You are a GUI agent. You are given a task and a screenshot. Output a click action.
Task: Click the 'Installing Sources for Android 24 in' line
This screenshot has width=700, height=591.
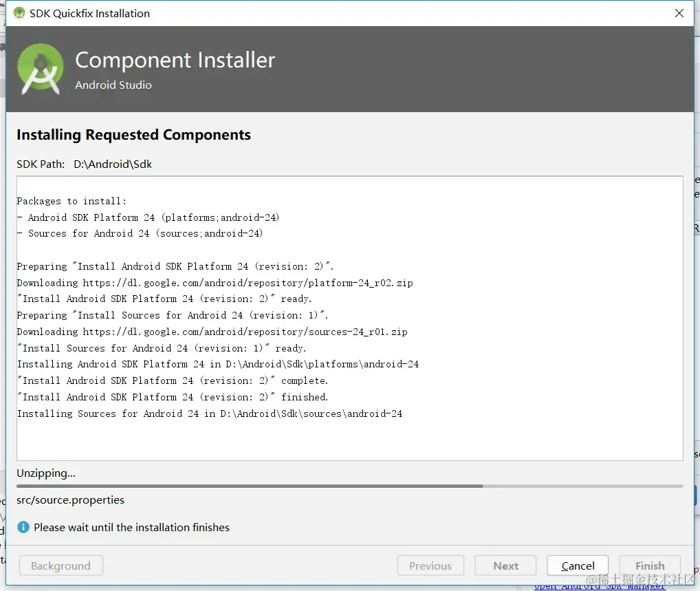tap(209, 413)
